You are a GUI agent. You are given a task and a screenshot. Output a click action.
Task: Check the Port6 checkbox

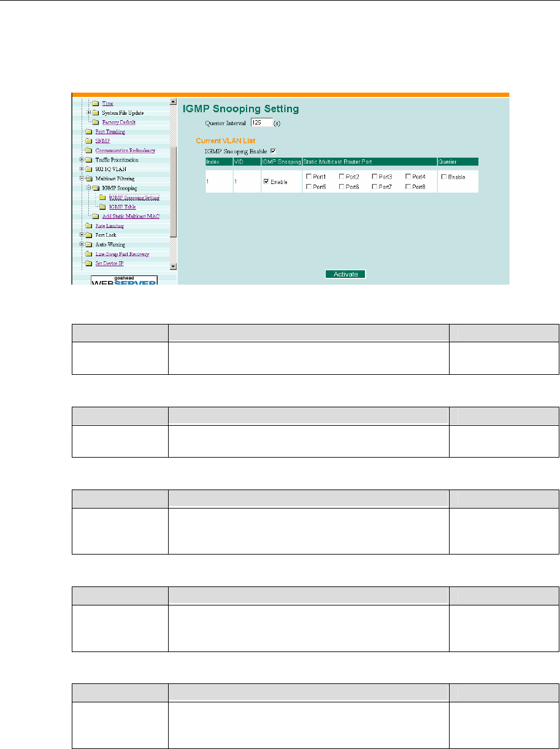[342, 186]
